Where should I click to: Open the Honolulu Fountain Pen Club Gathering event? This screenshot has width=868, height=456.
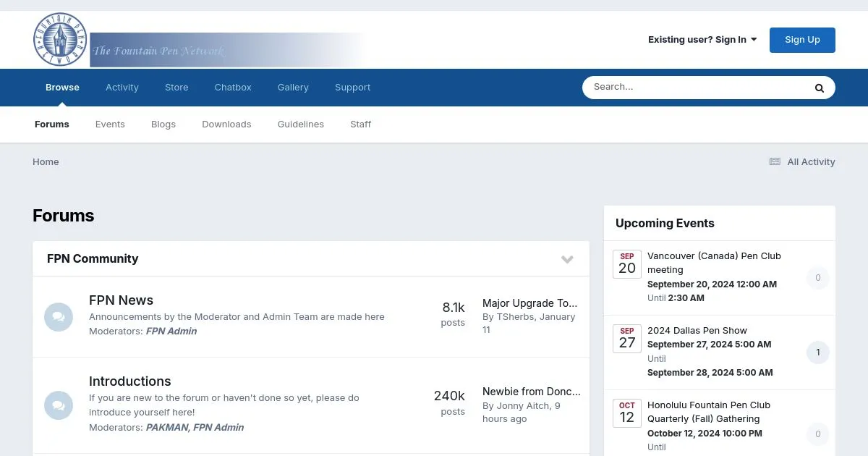[x=709, y=412]
